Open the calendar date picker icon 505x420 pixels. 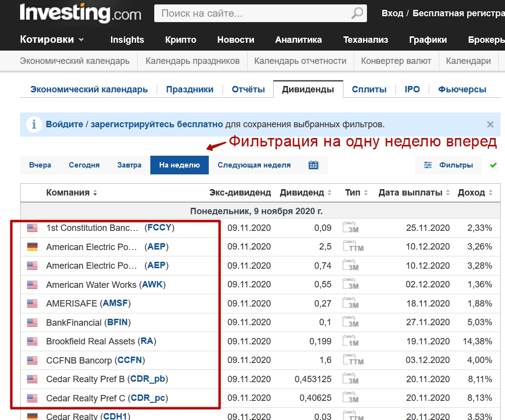[313, 165]
